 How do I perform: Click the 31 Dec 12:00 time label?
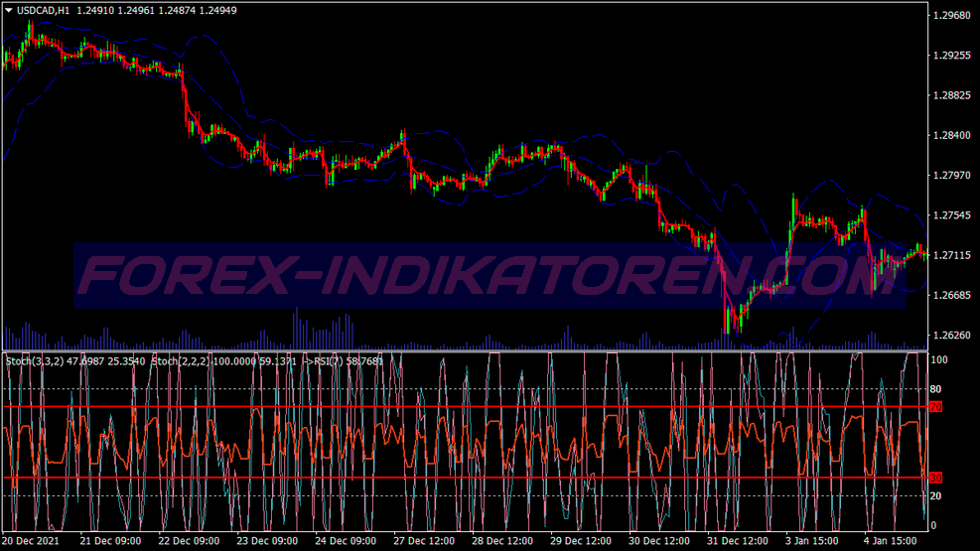coord(738,541)
